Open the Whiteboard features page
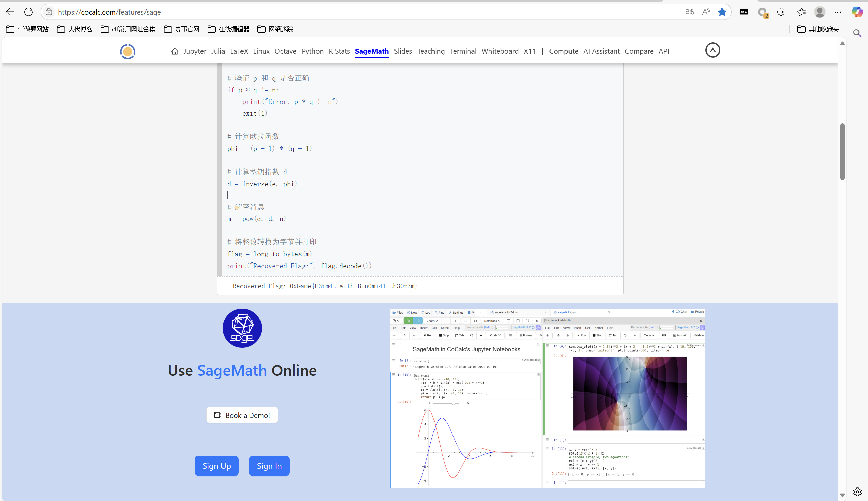Image resolution: width=868 pixels, height=501 pixels. coord(500,51)
